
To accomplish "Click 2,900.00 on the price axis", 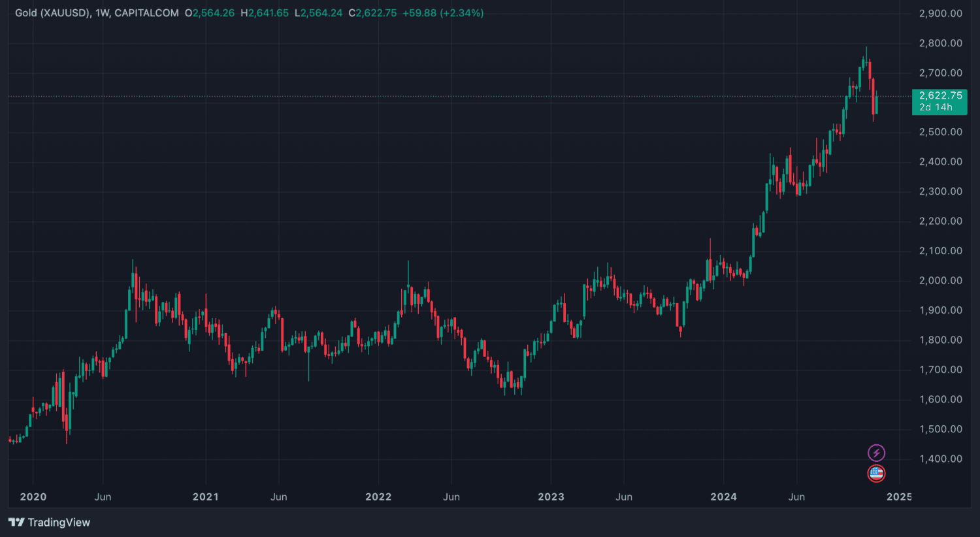I will click(940, 13).
